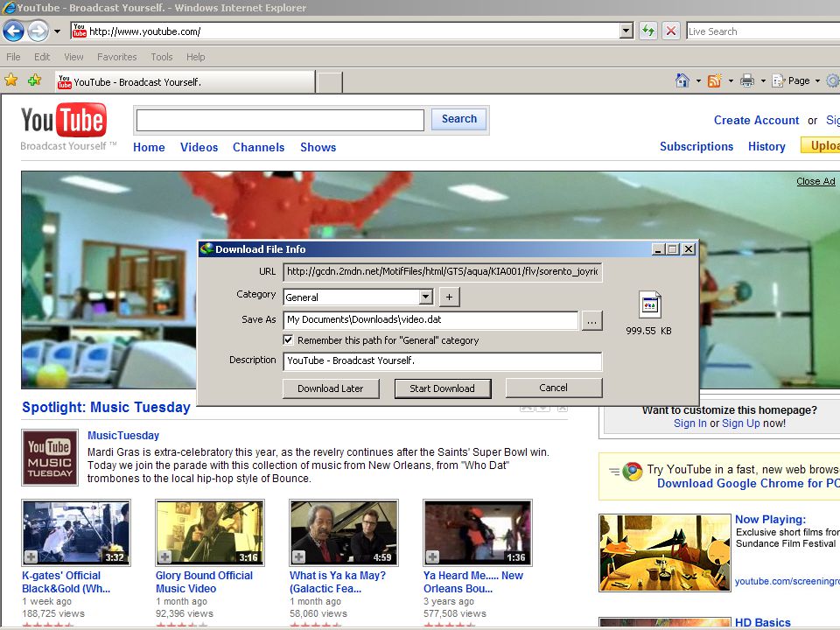This screenshot has height=630, width=840.
Task: Click the Print icon
Action: (x=746, y=80)
